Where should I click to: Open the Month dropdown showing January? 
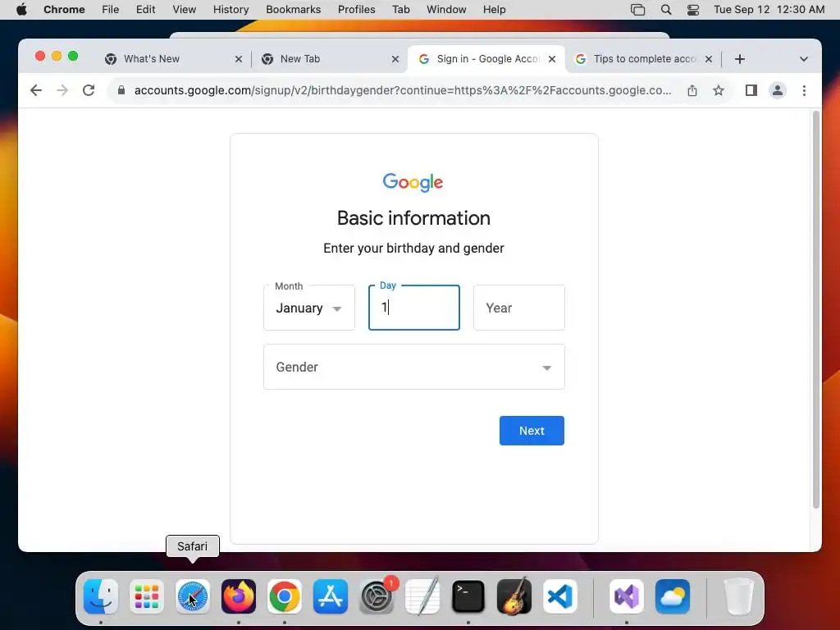pos(309,308)
